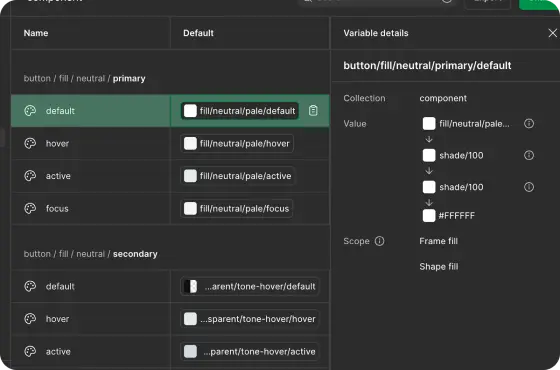Select the fill/neutral/pale/focus alias chip
The image size is (560, 370).
[237, 208]
